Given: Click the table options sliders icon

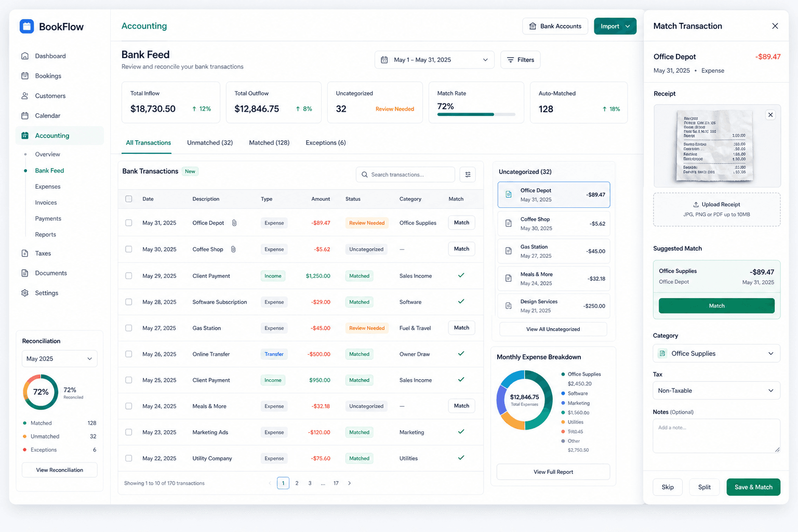Looking at the screenshot, I should pos(468,175).
